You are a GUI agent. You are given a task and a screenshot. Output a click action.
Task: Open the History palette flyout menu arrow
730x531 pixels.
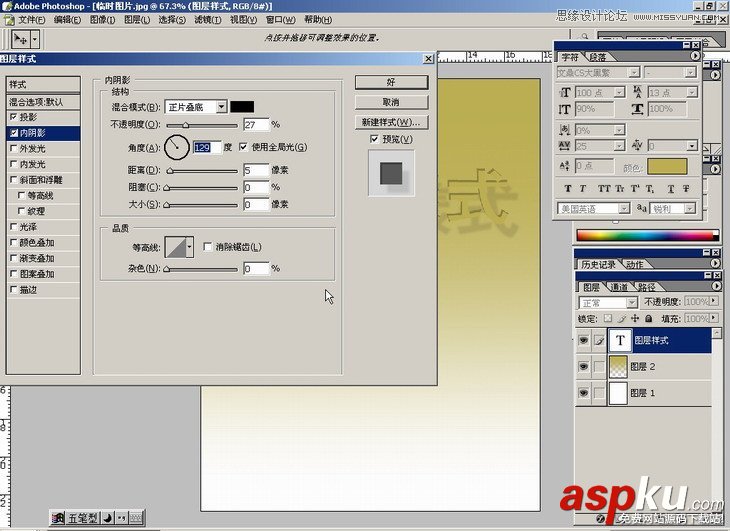tap(715, 263)
